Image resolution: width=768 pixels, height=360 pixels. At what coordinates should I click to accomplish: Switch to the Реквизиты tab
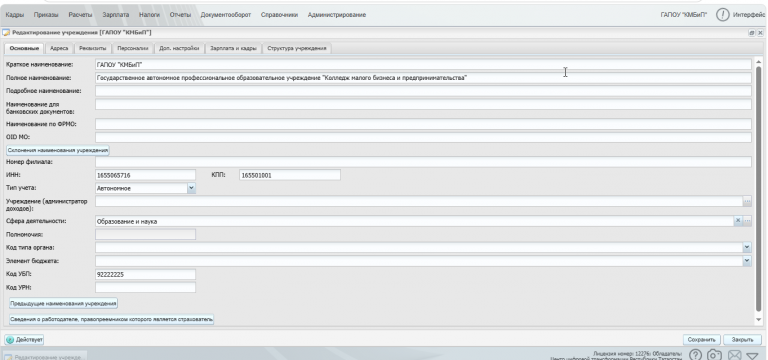[93, 48]
